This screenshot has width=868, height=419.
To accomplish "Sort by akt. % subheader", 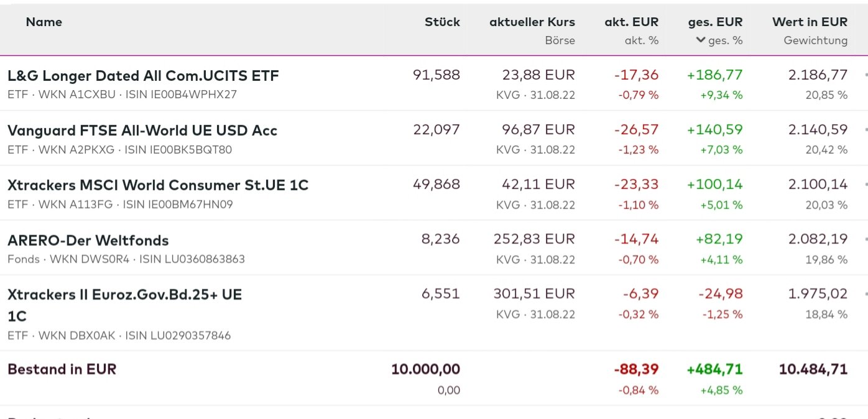I will [641, 40].
